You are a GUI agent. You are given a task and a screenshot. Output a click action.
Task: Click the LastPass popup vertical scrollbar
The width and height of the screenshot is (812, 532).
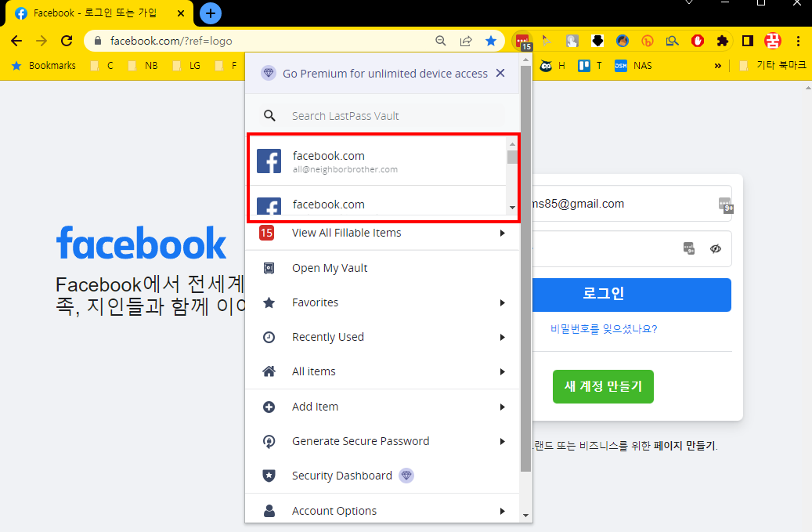click(x=525, y=269)
